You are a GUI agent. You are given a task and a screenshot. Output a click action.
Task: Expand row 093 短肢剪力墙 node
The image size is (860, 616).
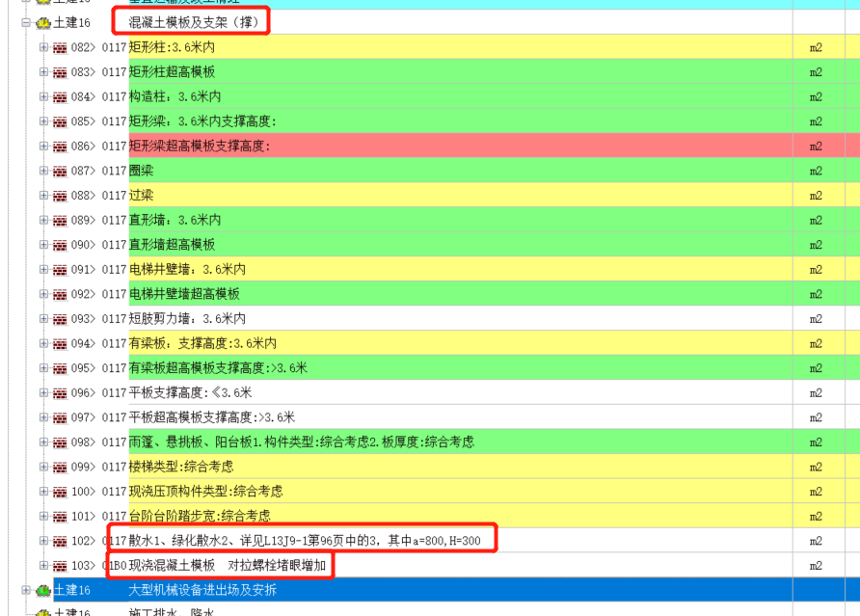coord(44,319)
